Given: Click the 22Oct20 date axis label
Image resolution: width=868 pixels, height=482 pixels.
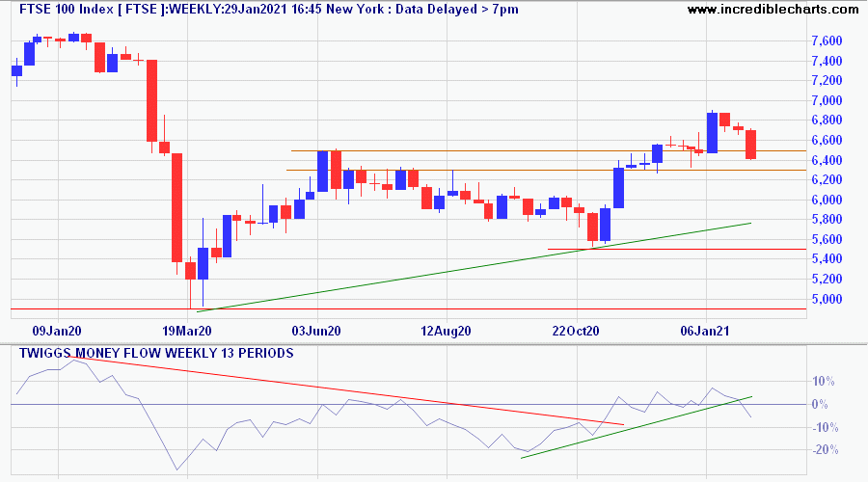Looking at the screenshot, I should point(576,331).
